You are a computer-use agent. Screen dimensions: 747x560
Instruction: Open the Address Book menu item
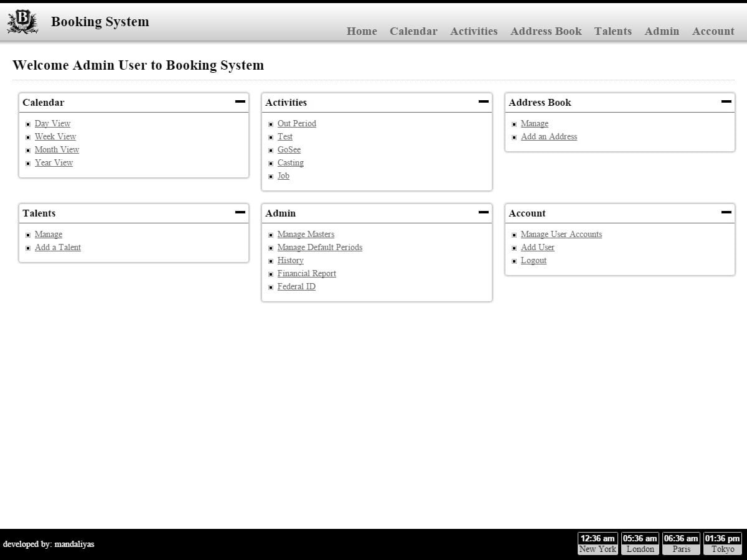[546, 31]
